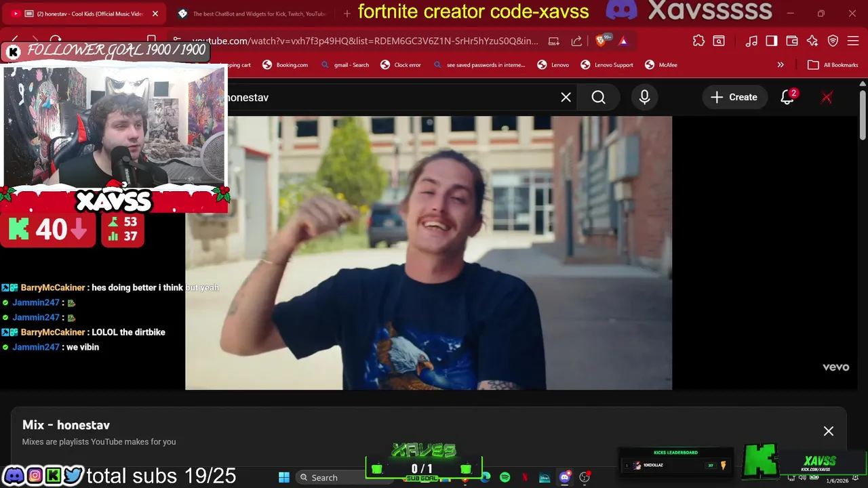Open Discord from taskbar
This screenshot has width=868, height=488.
(564, 477)
